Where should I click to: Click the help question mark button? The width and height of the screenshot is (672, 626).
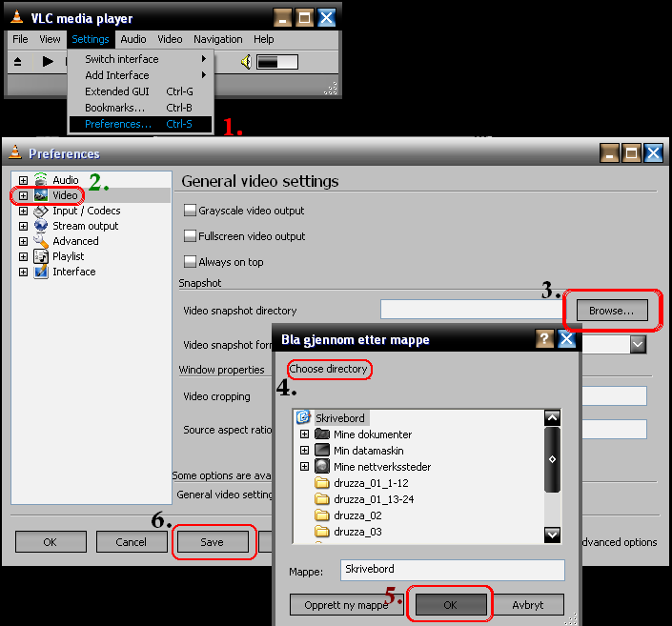click(545, 338)
